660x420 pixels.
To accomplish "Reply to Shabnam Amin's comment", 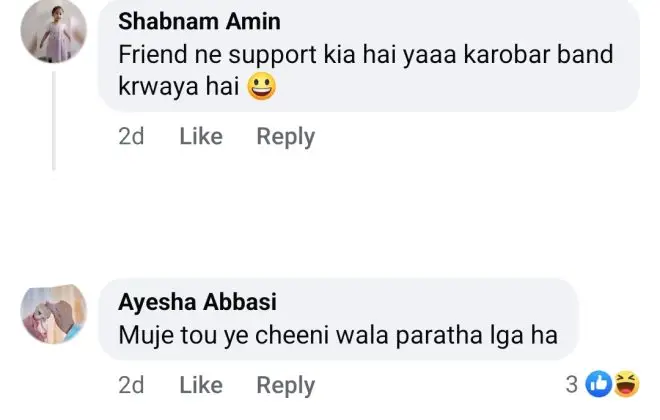I will [285, 137].
